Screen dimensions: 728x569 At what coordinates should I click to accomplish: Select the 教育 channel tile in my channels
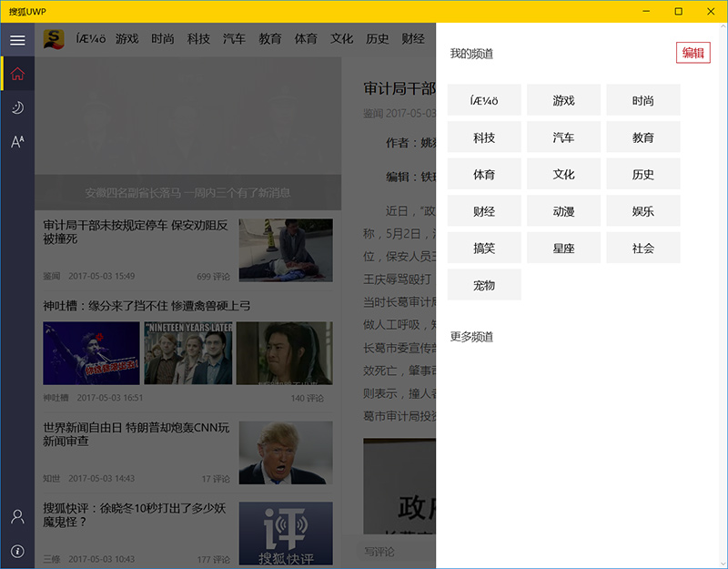(x=643, y=137)
